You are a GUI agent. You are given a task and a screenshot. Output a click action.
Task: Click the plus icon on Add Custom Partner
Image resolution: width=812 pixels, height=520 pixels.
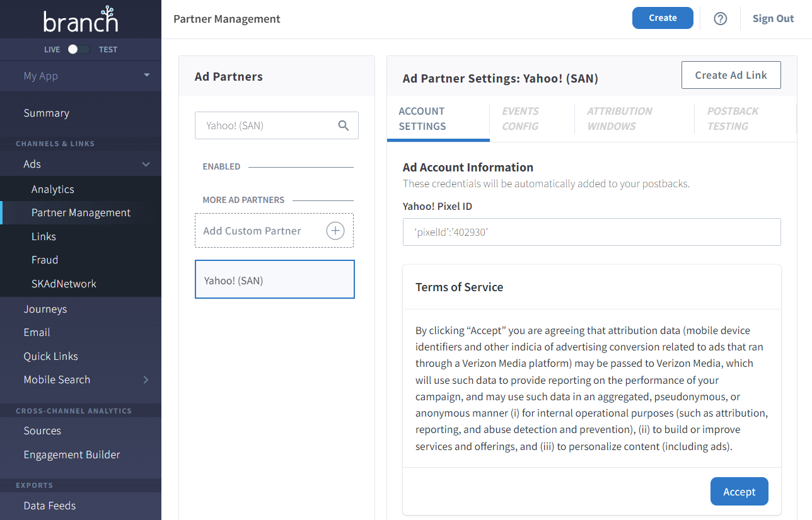(335, 231)
